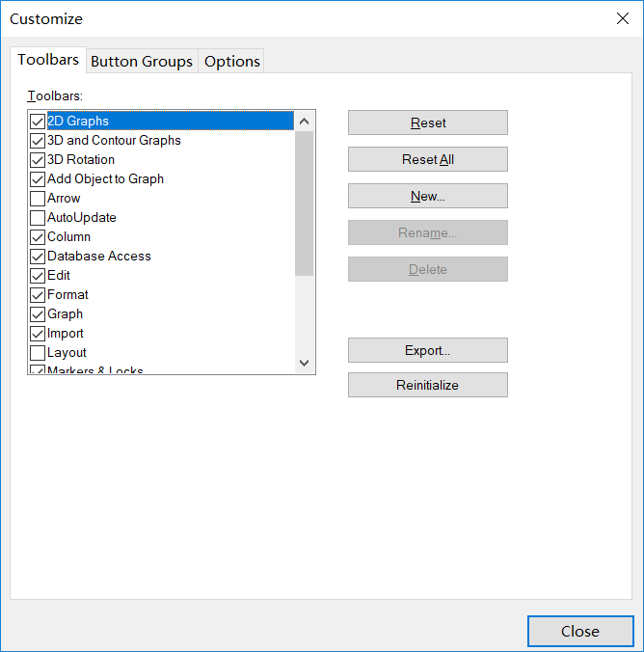Close the Customize dialog with Close button
Image resolution: width=644 pixels, height=652 pixels.
pos(580,631)
